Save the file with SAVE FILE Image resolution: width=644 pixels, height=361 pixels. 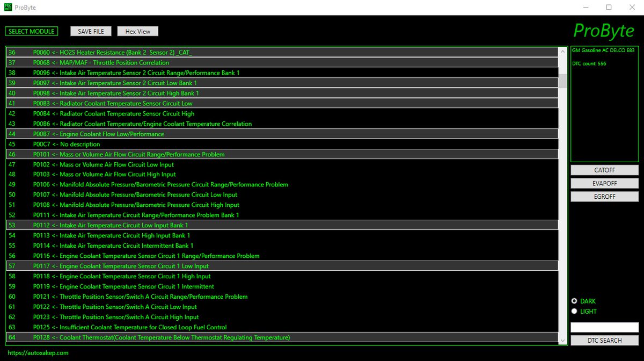tap(91, 31)
